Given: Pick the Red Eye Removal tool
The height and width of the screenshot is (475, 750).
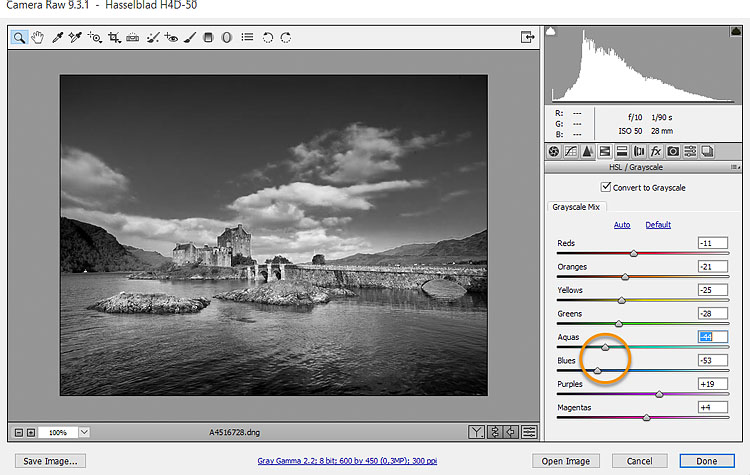Looking at the screenshot, I should [171, 38].
